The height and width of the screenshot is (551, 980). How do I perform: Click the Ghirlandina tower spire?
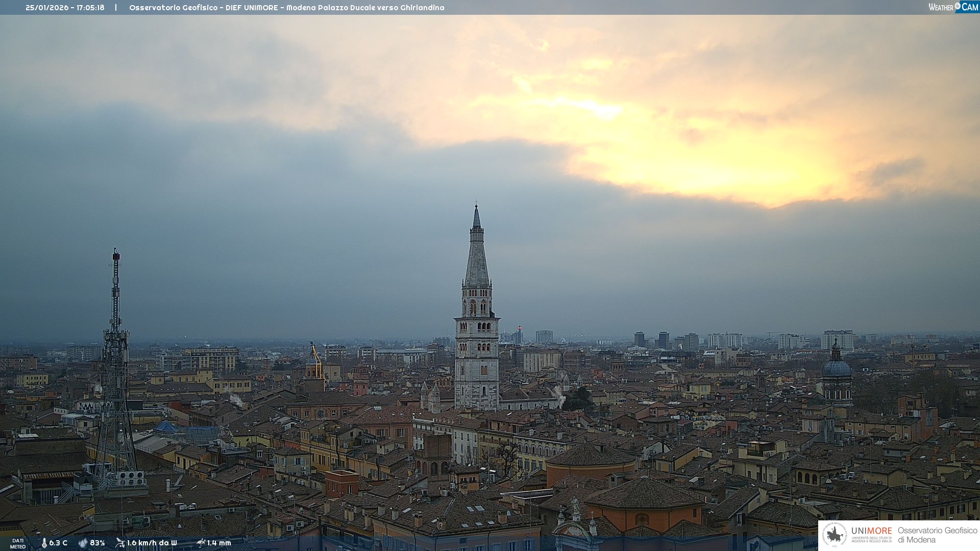pyautogui.click(x=477, y=255)
